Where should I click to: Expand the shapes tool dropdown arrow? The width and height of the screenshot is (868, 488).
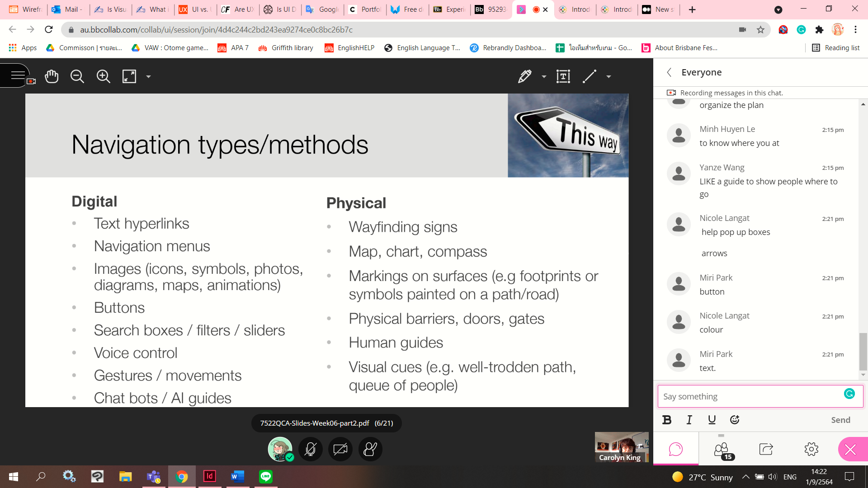609,77
